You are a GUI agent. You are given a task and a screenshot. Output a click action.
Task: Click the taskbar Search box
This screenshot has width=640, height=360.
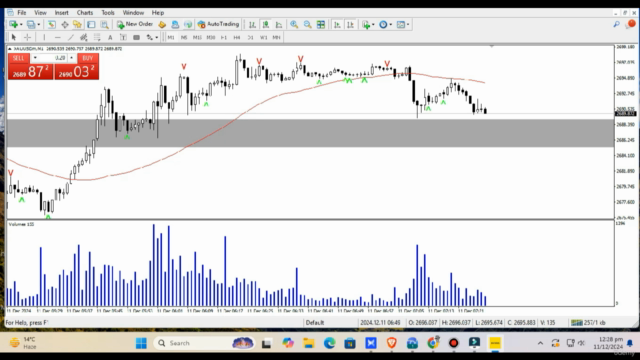[204, 343]
